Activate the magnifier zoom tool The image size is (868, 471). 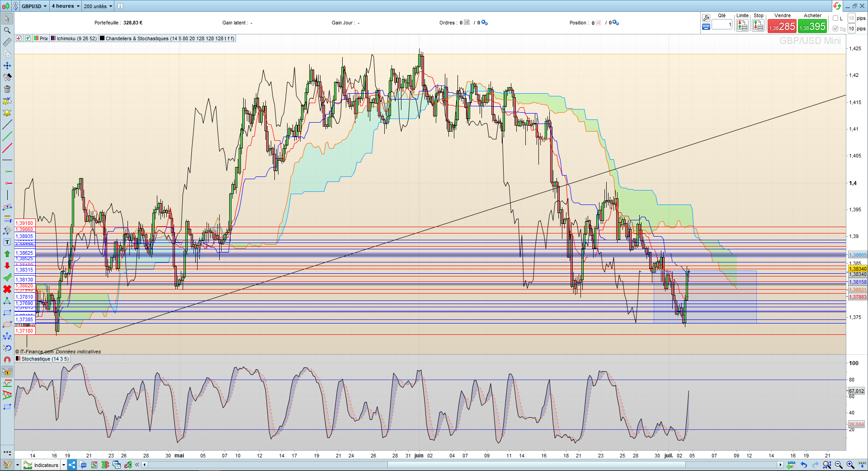coord(7,30)
